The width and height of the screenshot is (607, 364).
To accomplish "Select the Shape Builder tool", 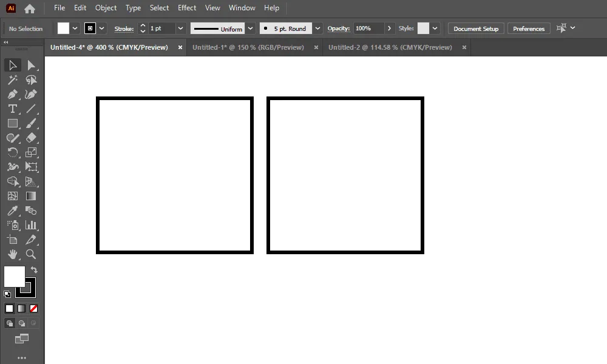I will point(13,181).
